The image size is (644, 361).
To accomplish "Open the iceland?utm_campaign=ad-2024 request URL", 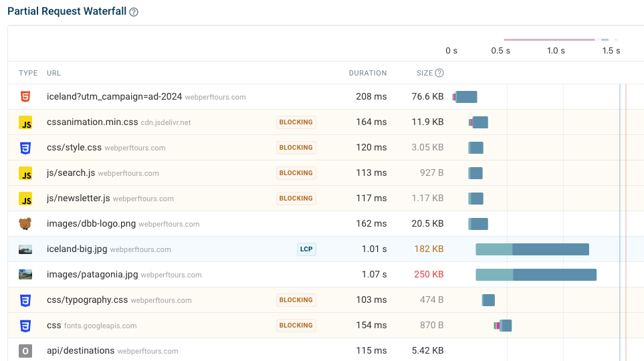I will click(114, 97).
